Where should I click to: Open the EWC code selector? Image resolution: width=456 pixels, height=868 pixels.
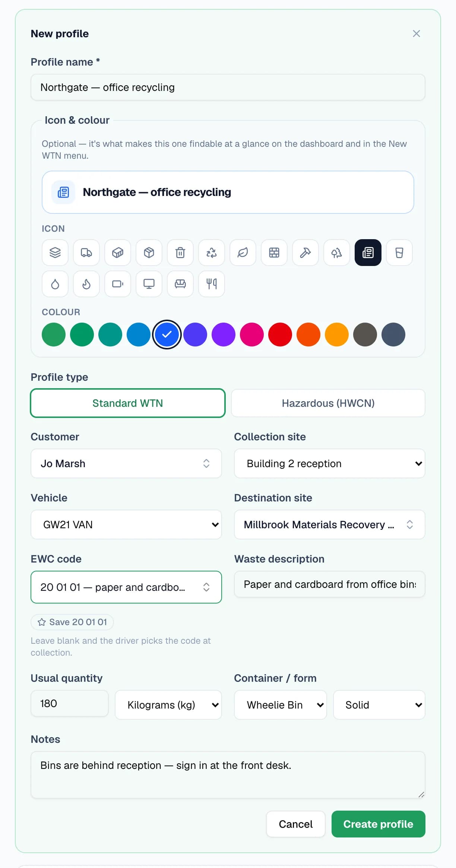126,587
